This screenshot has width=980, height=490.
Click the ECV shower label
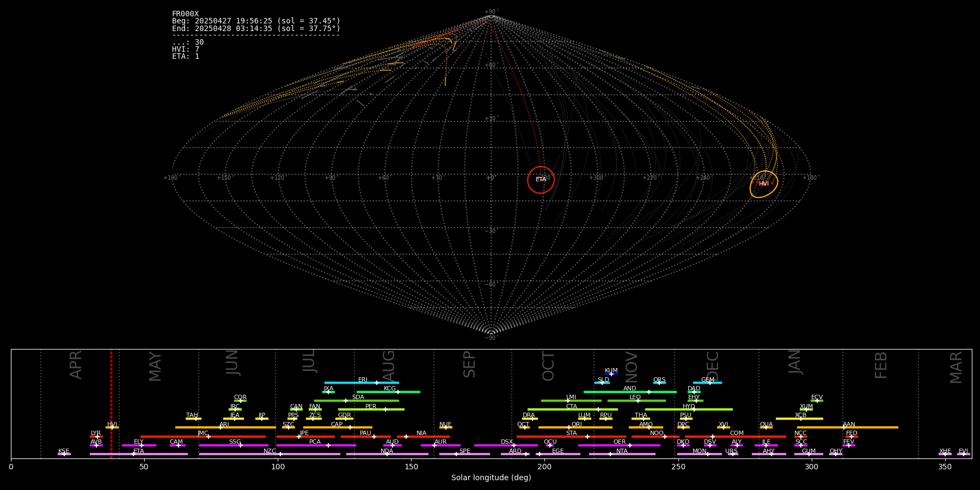[817, 397]
